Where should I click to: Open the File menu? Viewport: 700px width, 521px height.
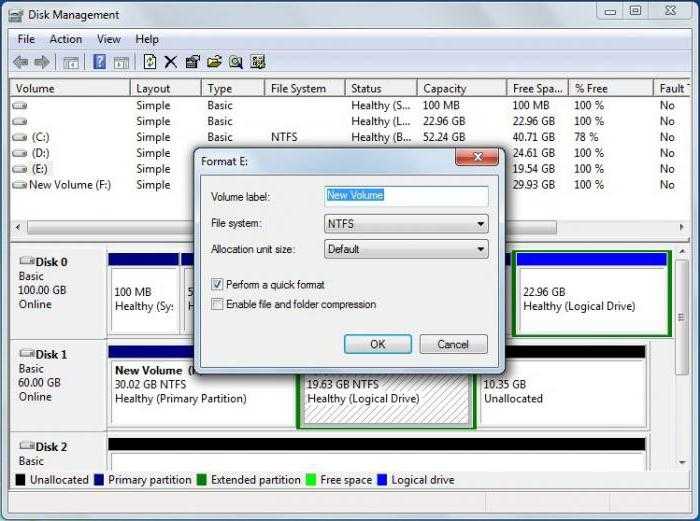(x=26, y=39)
